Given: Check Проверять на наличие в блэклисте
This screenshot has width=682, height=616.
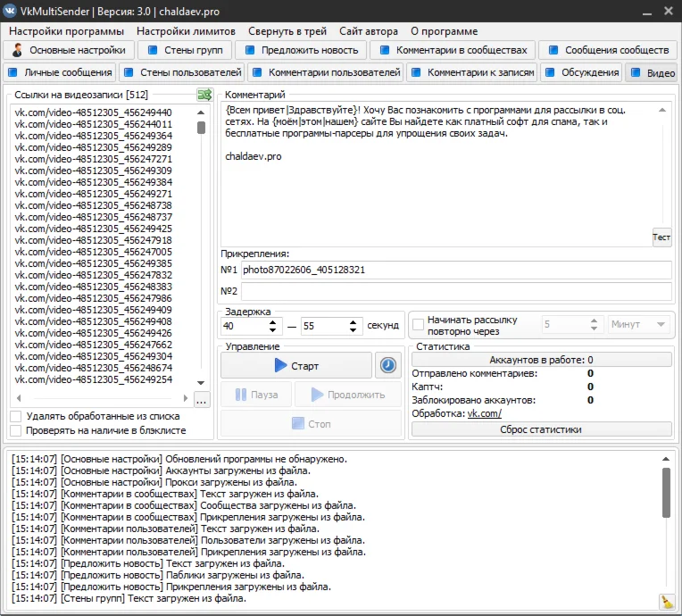Looking at the screenshot, I should pyautogui.click(x=16, y=430).
